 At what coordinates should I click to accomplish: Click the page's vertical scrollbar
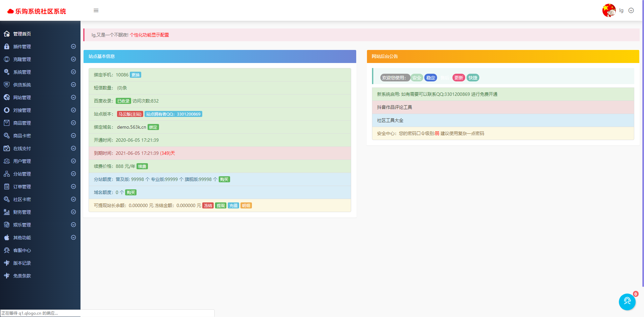(642, 134)
